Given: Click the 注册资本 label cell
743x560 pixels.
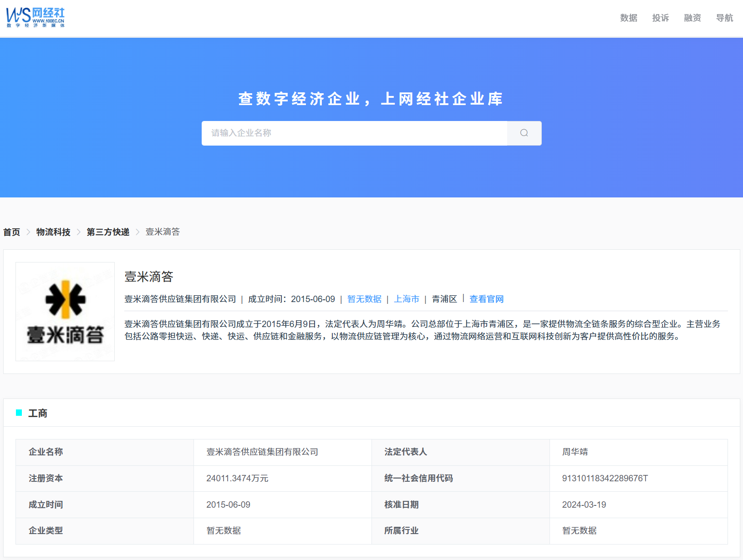Looking at the screenshot, I should [105, 479].
